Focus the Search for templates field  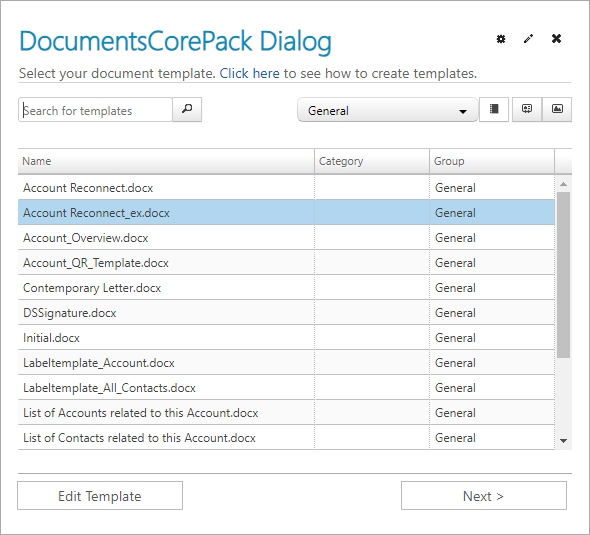pos(95,110)
